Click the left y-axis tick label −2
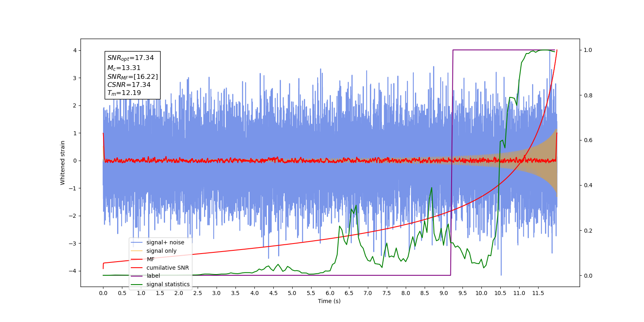Image resolution: width=644 pixels, height=322 pixels. coord(73,216)
